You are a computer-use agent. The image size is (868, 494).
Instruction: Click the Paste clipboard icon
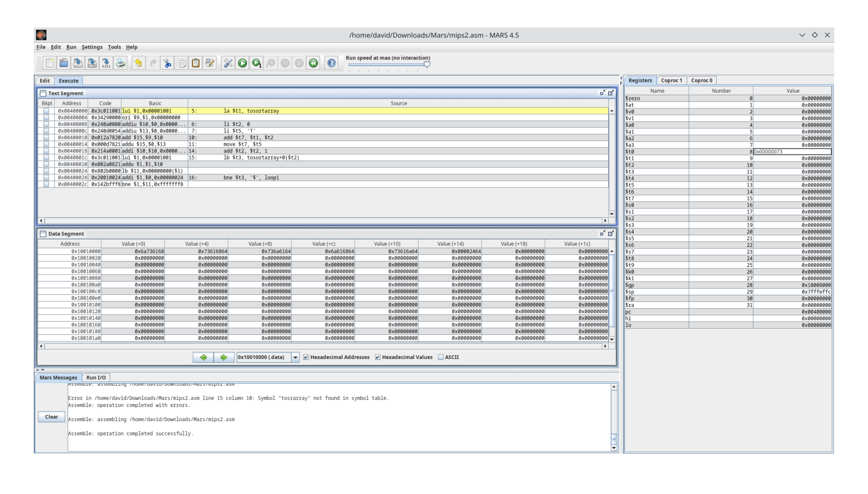196,64
